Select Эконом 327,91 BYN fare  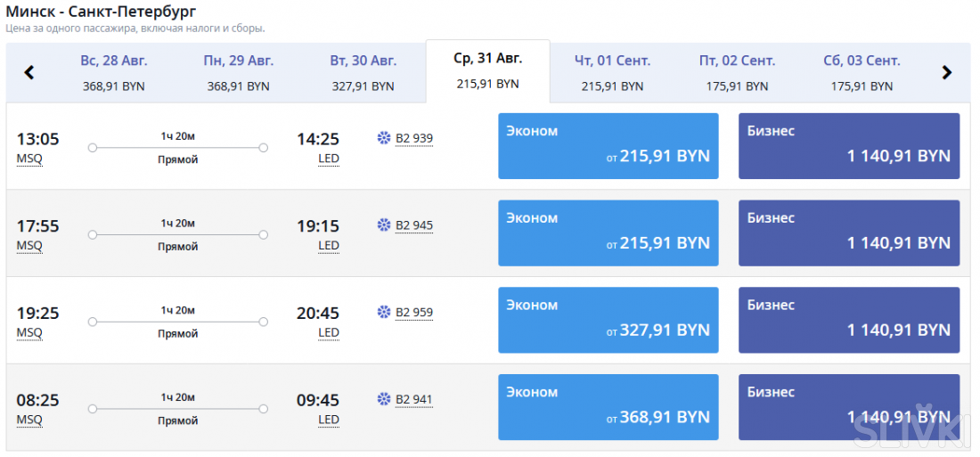(608, 320)
